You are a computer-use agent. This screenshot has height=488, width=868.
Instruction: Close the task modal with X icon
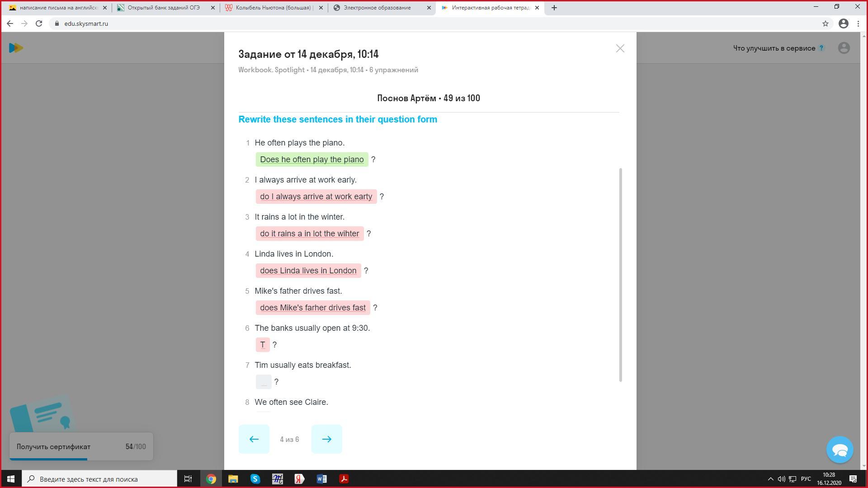[x=620, y=48]
